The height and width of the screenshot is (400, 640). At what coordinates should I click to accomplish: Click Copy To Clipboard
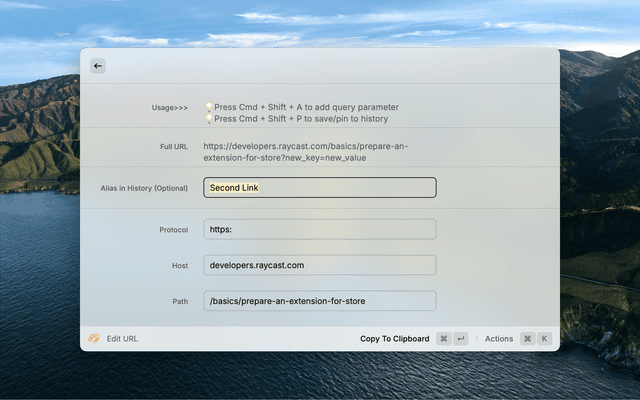[394, 339]
